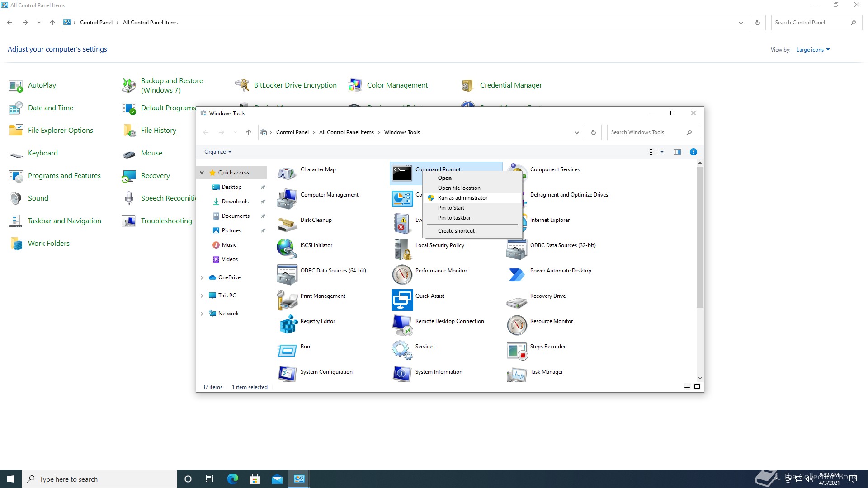
Task: Open Mail app from taskbar
Action: point(277,479)
